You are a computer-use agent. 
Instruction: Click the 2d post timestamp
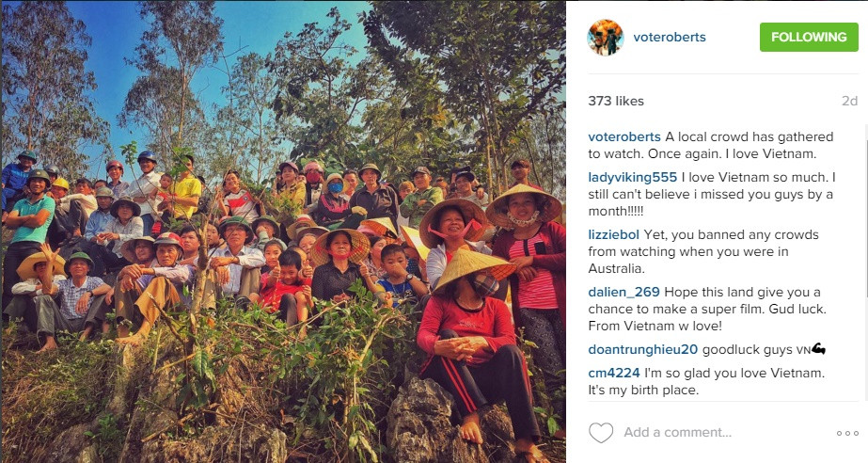[x=849, y=101]
